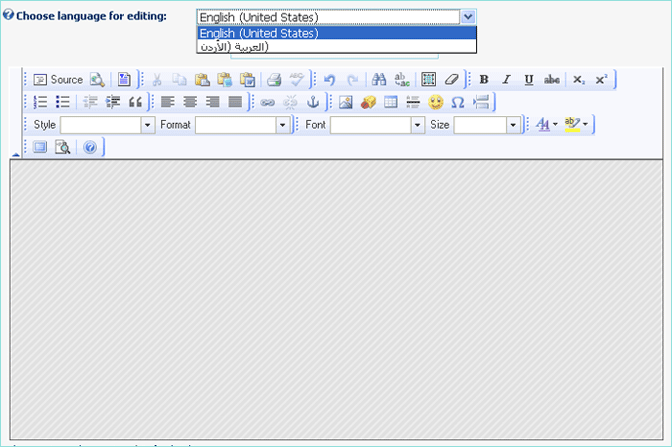
Task: Click the Insert Link chain icon
Action: (x=267, y=102)
